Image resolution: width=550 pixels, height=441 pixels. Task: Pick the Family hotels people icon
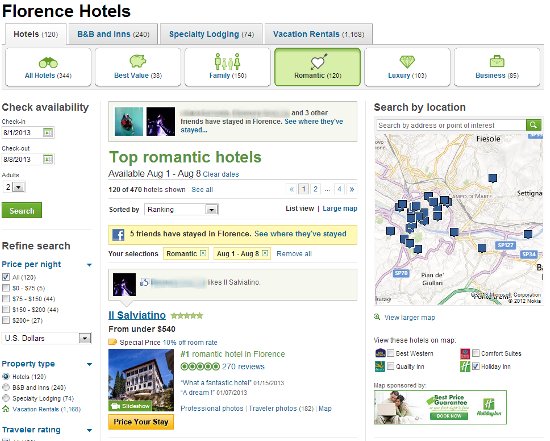(227, 61)
